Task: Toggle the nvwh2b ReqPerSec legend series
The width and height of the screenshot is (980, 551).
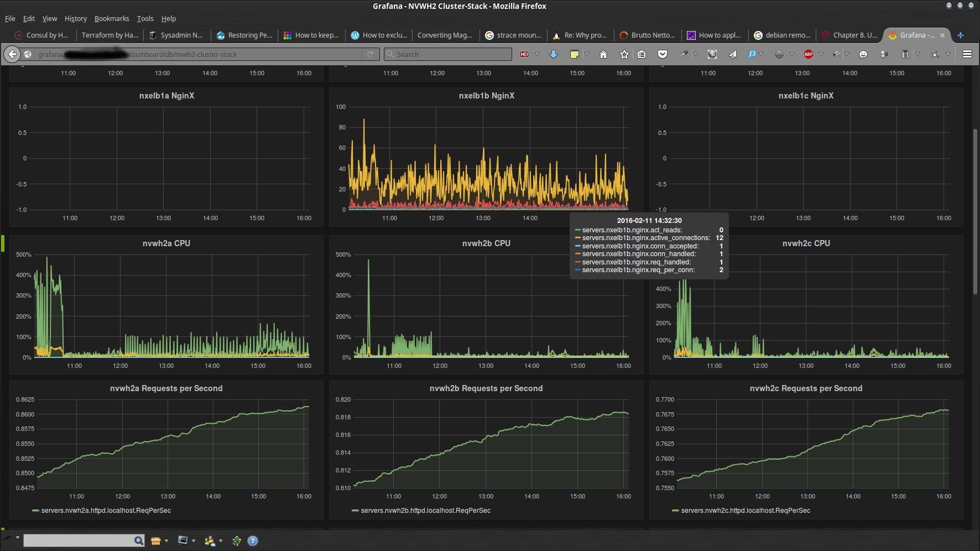Action: 425,511
